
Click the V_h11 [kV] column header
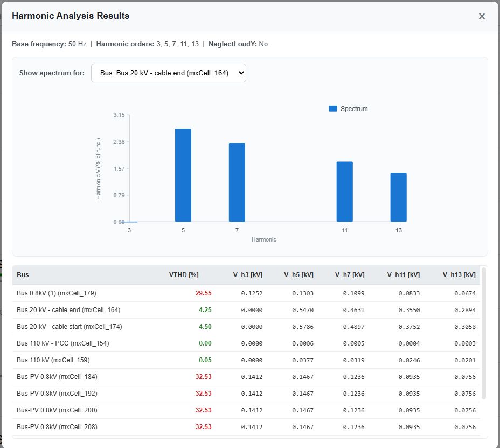click(403, 275)
